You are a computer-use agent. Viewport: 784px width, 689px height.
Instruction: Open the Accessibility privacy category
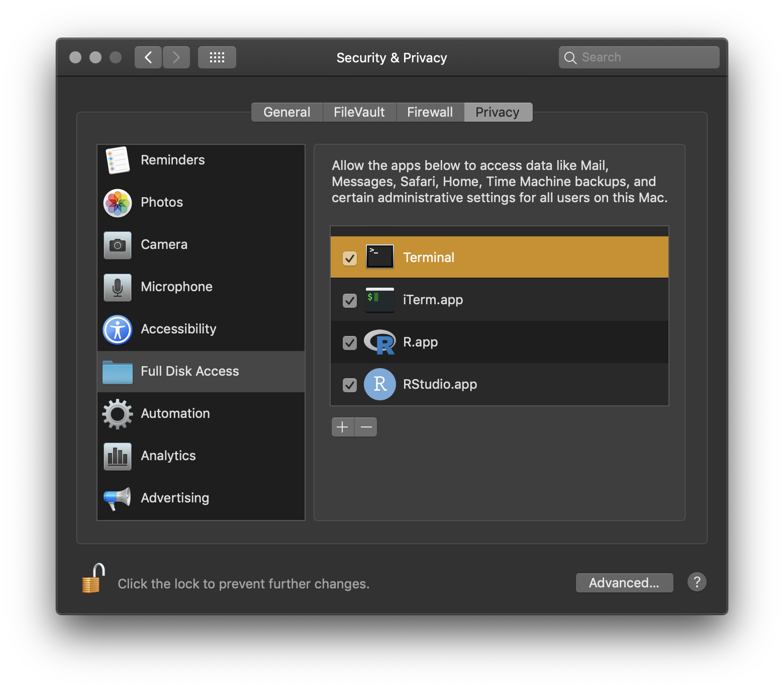click(178, 329)
